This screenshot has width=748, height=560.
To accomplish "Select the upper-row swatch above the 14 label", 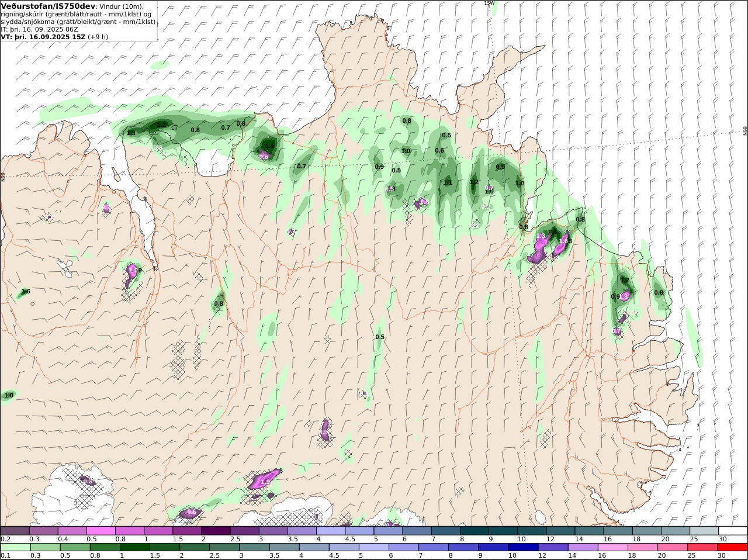I will [590, 531].
